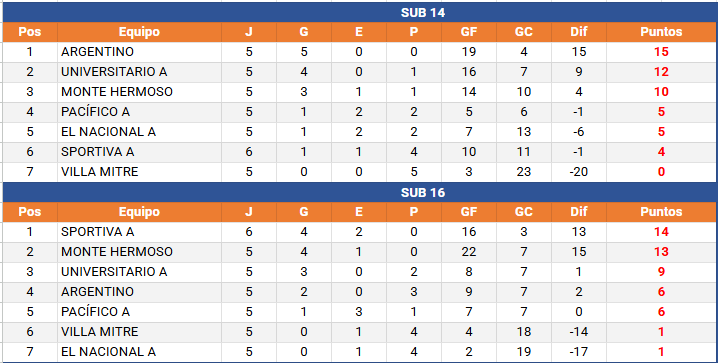Click MONTE HERMOSO cell in SUB 16
Image resolution: width=718 pixels, height=363 pixels.
[139, 252]
